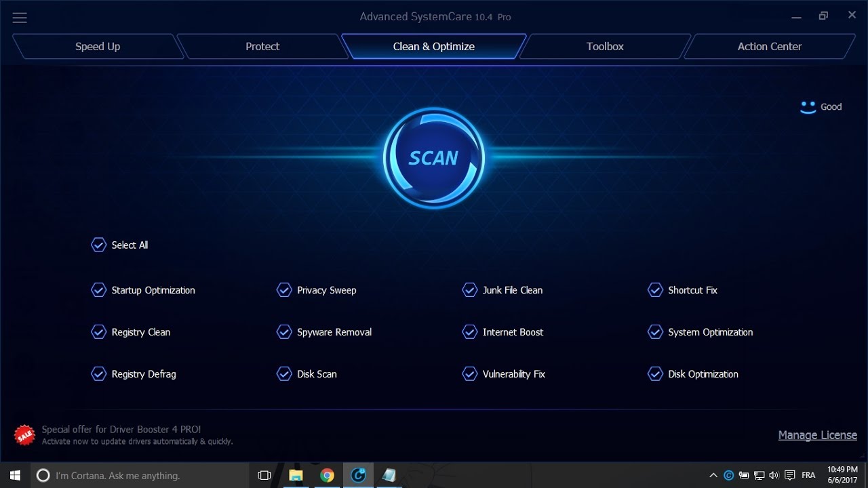This screenshot has height=488, width=868.
Task: Show hidden system tray icons
Action: (713, 476)
